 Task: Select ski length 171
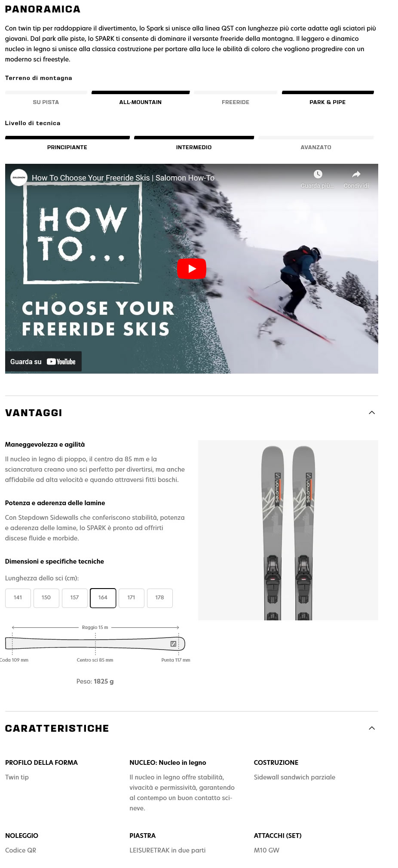point(132,598)
